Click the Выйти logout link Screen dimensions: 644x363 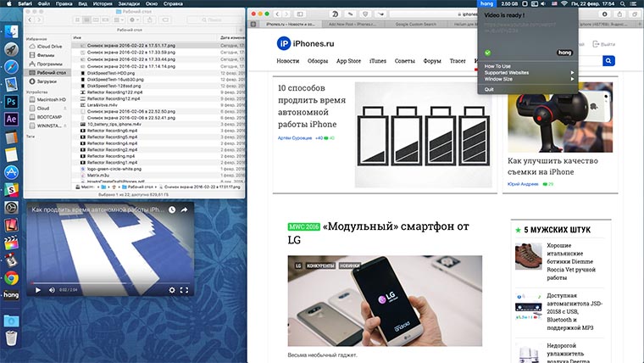(x=603, y=44)
